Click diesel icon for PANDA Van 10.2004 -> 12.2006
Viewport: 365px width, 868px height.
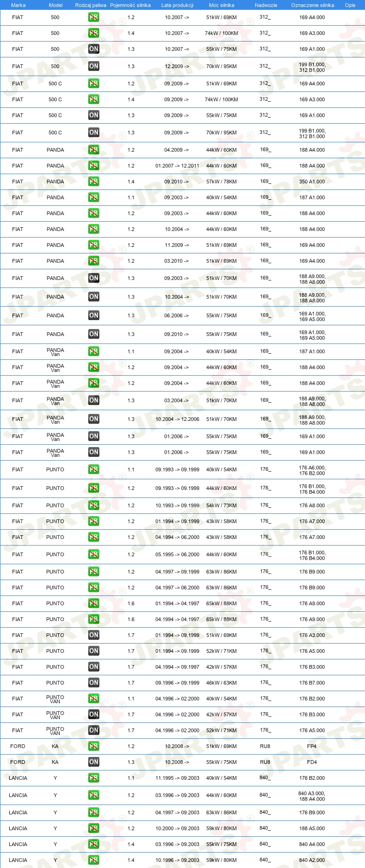coord(94,419)
